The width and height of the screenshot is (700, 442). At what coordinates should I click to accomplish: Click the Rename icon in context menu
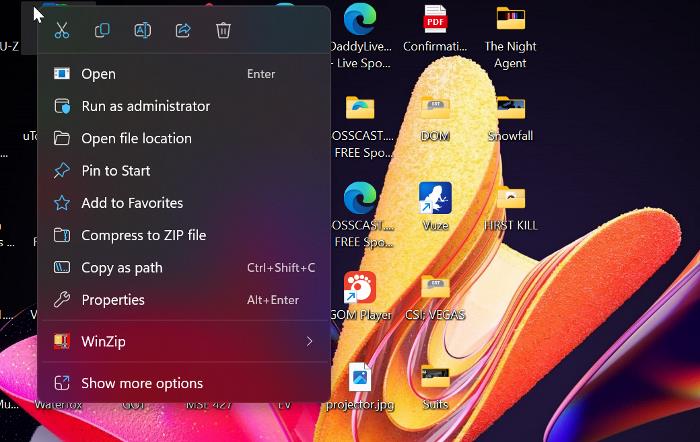click(x=142, y=31)
